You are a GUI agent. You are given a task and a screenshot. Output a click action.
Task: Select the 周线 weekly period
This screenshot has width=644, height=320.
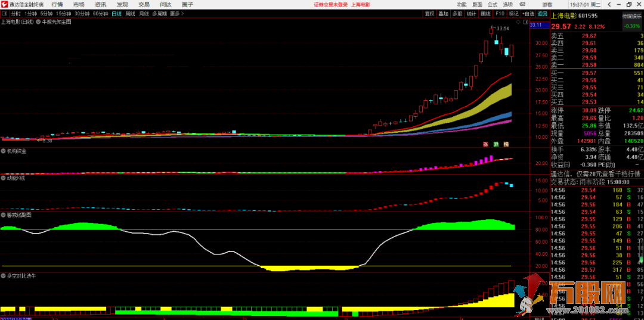130,14
